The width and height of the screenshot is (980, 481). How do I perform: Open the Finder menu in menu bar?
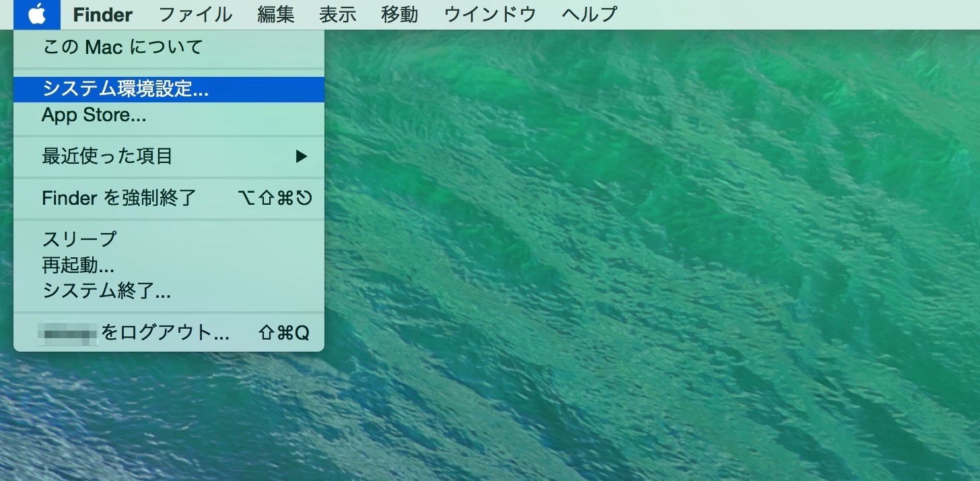click(103, 14)
